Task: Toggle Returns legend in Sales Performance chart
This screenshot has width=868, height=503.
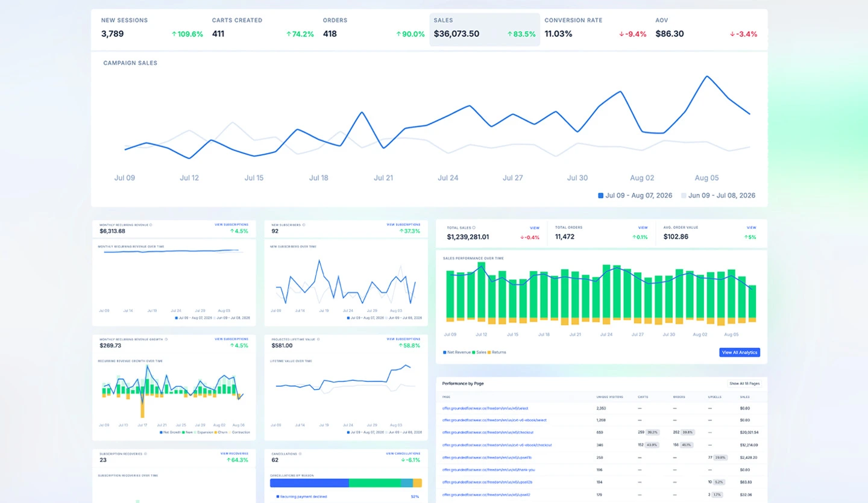Action: pyautogui.click(x=497, y=352)
